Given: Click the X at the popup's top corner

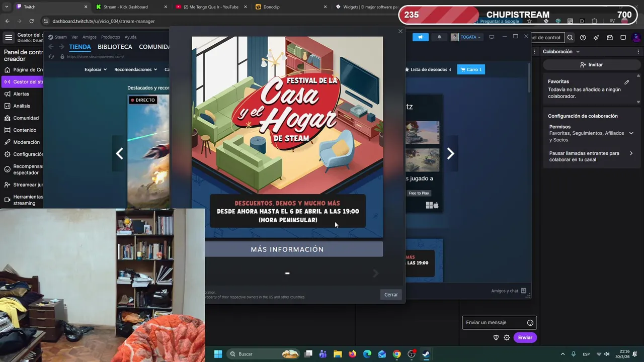Looking at the screenshot, I should click(400, 31).
